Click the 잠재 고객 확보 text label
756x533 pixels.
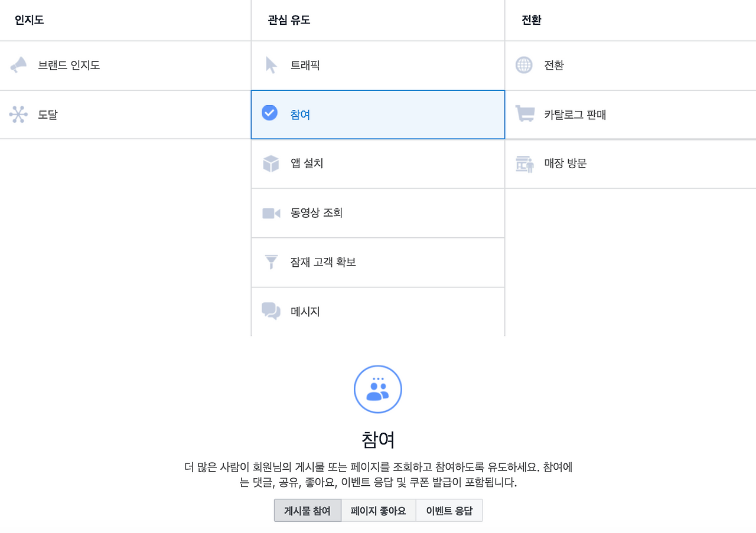[322, 262]
